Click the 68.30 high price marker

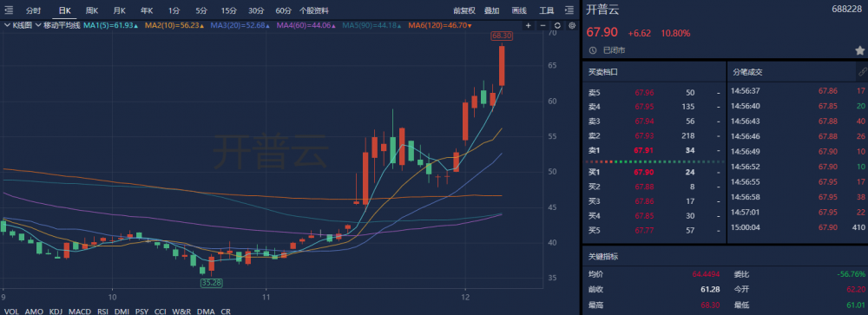point(501,36)
